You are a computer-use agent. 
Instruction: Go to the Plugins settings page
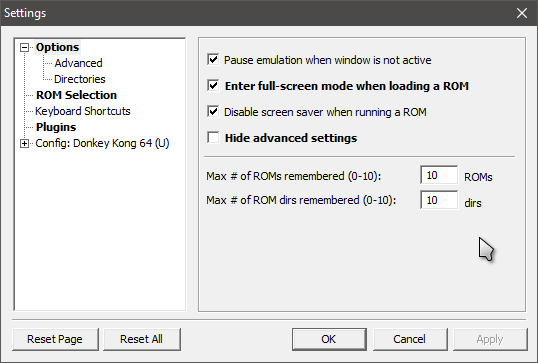point(56,127)
